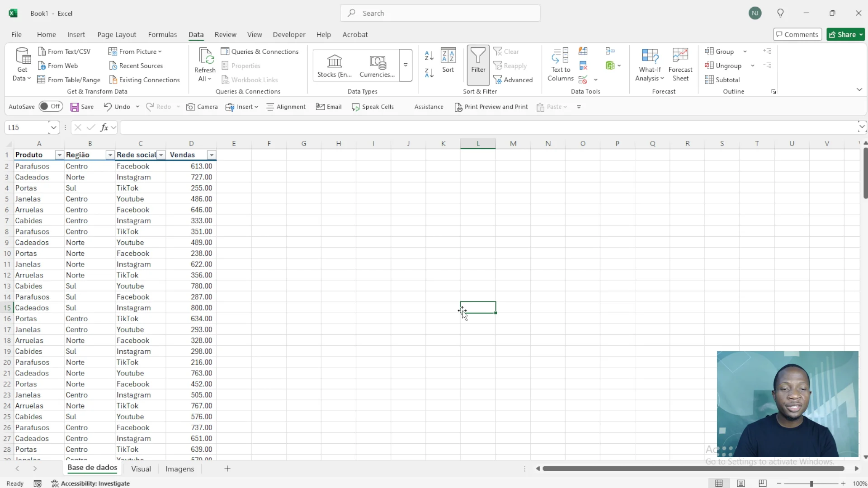Adjust the zoom slider handle

(811, 483)
